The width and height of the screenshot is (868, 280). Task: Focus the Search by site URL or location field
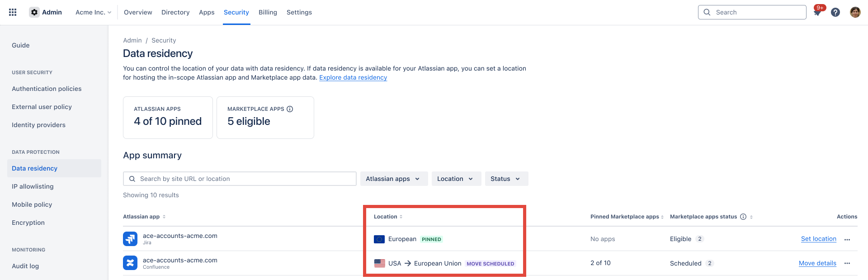pyautogui.click(x=240, y=179)
